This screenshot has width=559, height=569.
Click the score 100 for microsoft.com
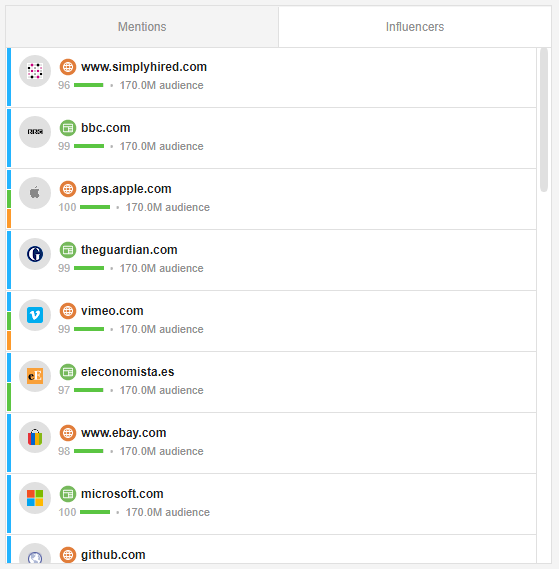(67, 512)
